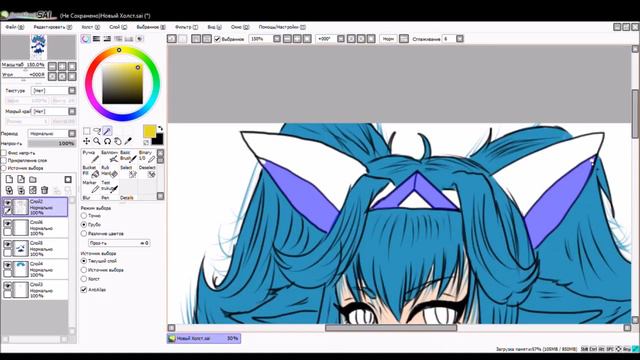
Task: Show the RGB slider panel icon
Action: (x=96, y=39)
